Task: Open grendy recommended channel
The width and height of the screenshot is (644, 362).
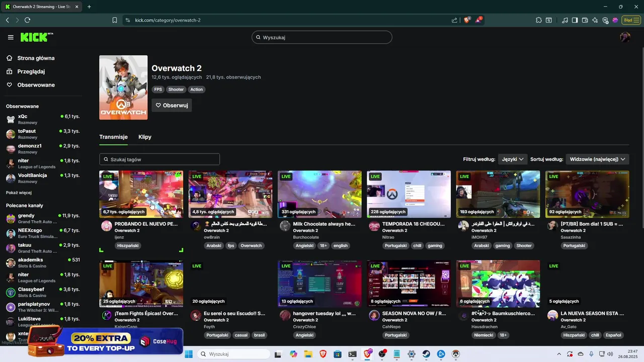Action: pos(43,218)
